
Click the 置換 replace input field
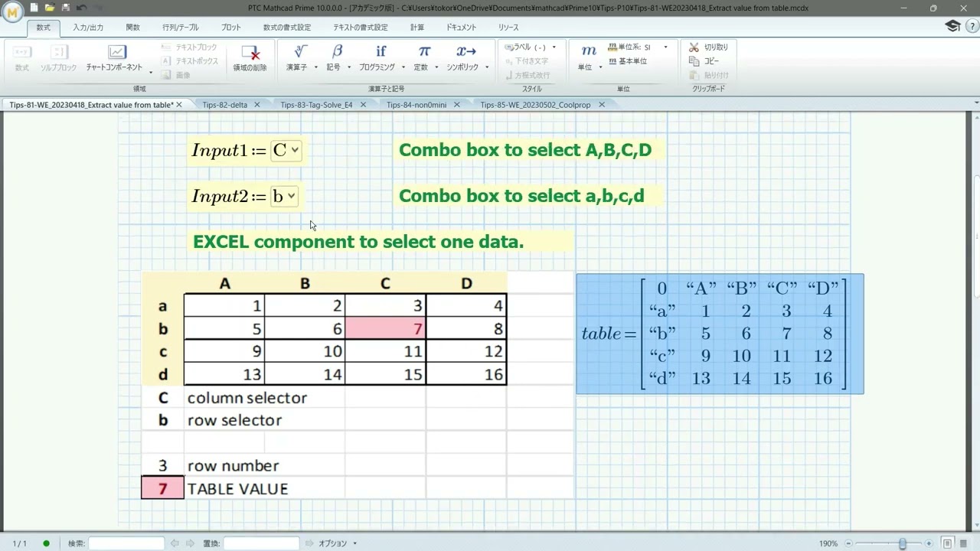pyautogui.click(x=261, y=543)
